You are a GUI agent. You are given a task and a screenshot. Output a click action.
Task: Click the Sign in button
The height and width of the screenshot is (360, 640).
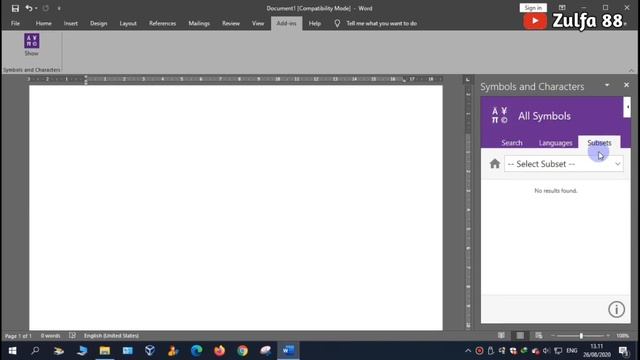point(533,8)
